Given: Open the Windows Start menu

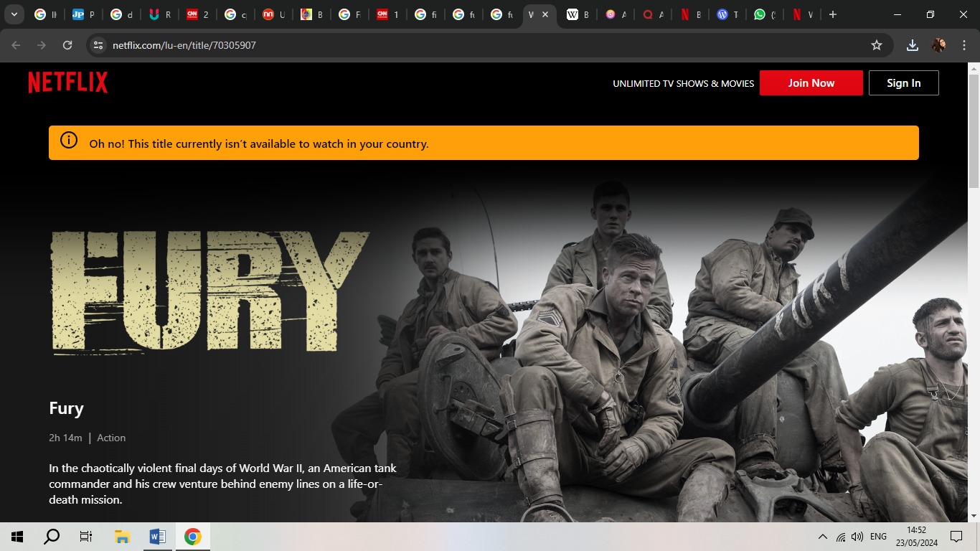Looking at the screenshot, I should pyautogui.click(x=17, y=537).
